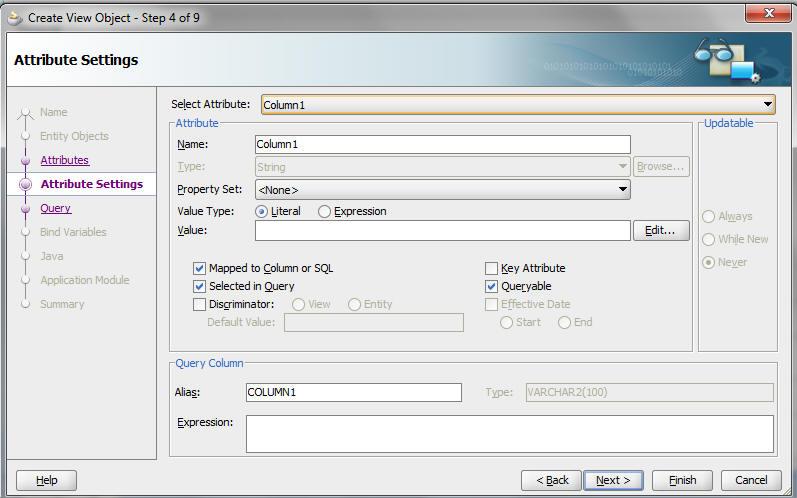Click the Application Module step bullet marker

[25, 280]
